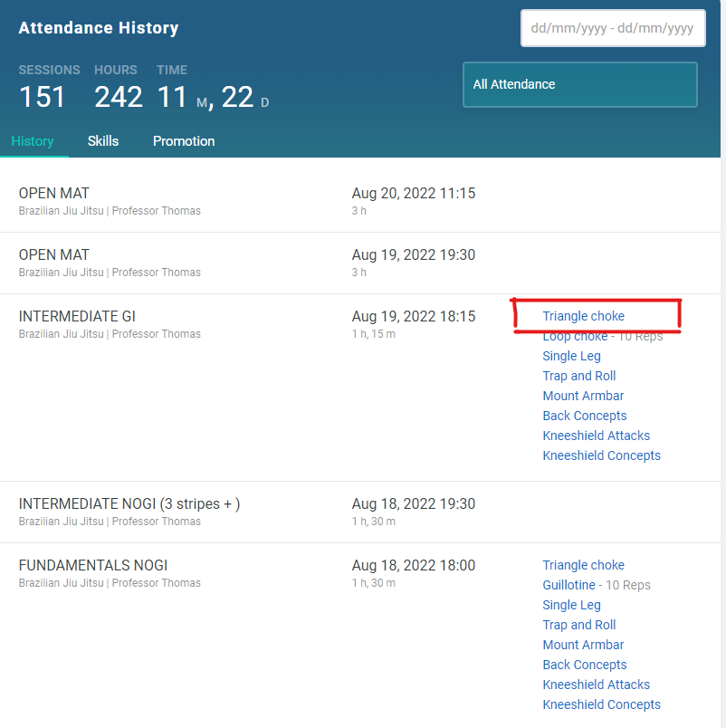
Task: Open Back Concepts in Fundamentals Nogi session
Action: [585, 666]
